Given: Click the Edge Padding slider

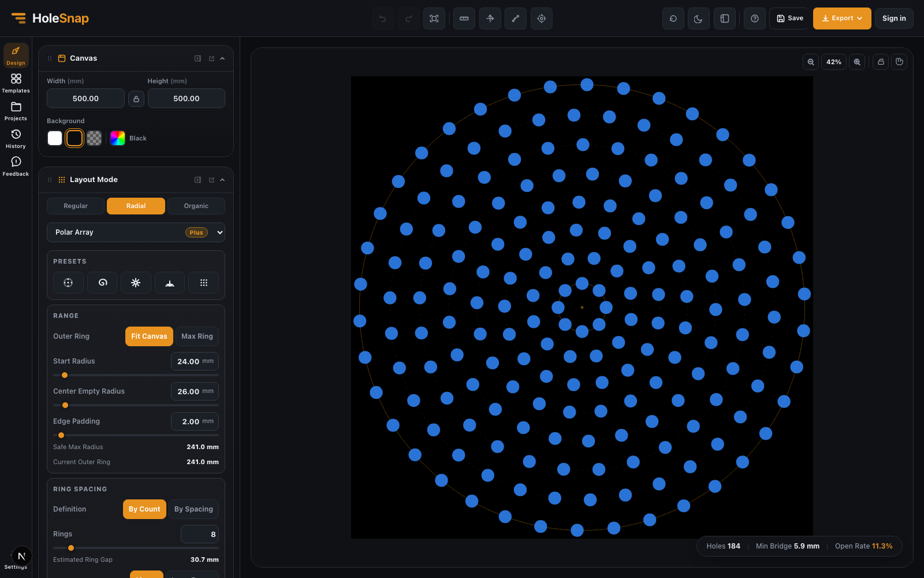Looking at the screenshot, I should (136, 435).
